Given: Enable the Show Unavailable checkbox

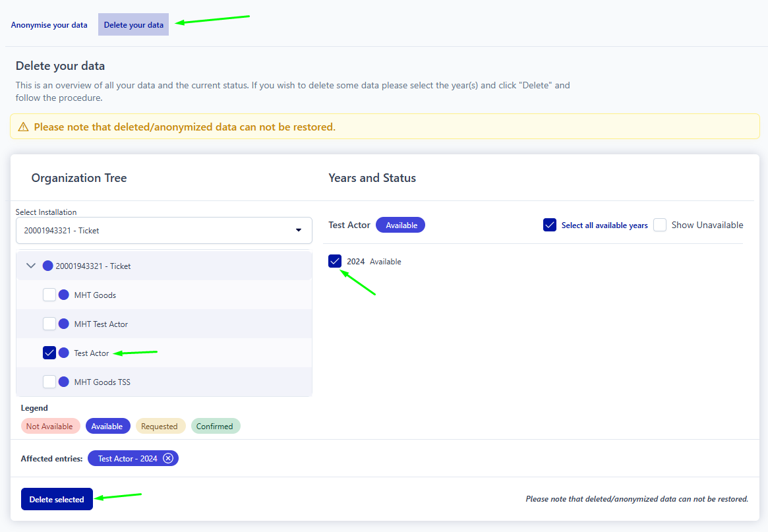Looking at the screenshot, I should coord(660,225).
